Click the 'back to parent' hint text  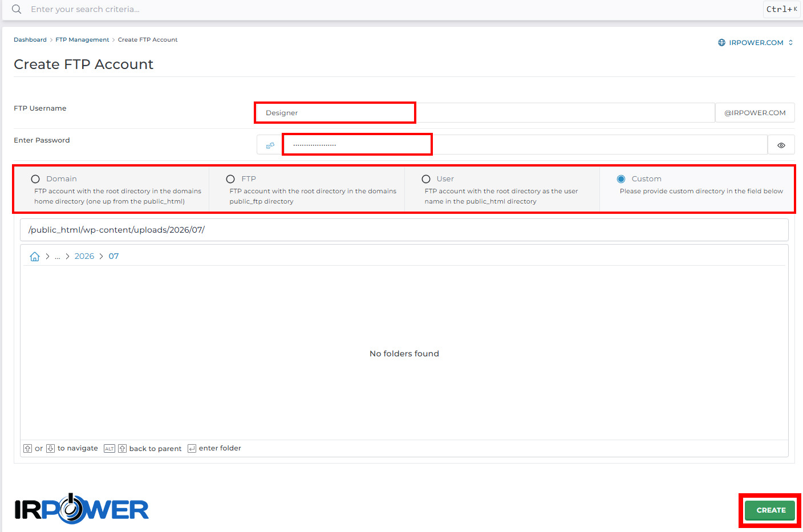tap(155, 449)
